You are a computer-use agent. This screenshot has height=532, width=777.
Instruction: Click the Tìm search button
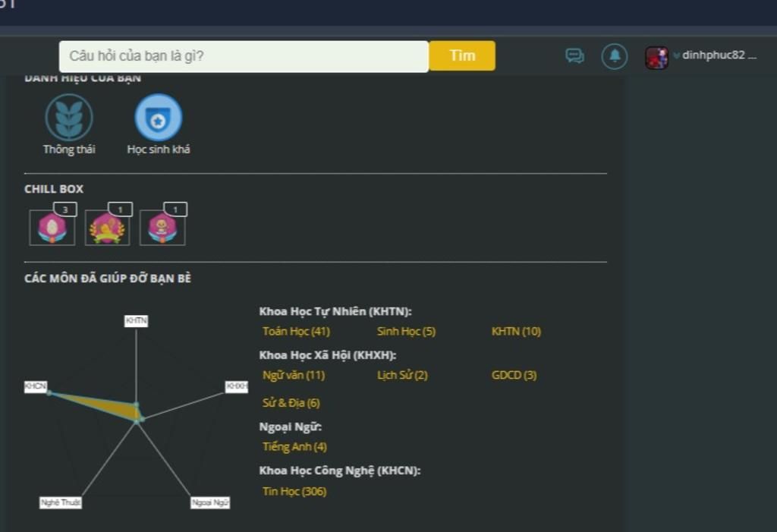point(462,55)
